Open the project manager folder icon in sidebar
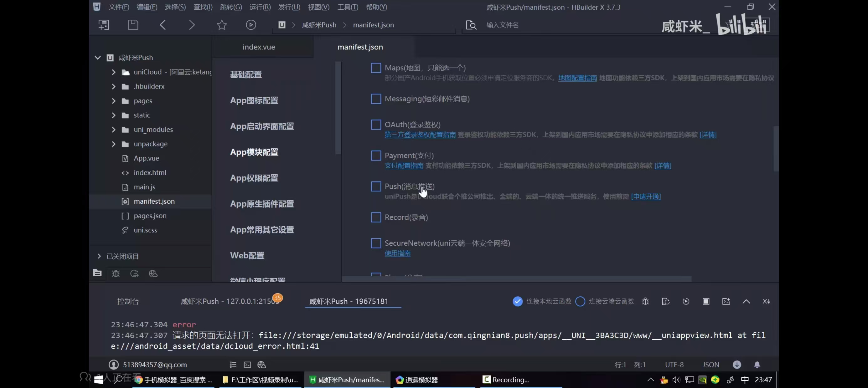 97,273
